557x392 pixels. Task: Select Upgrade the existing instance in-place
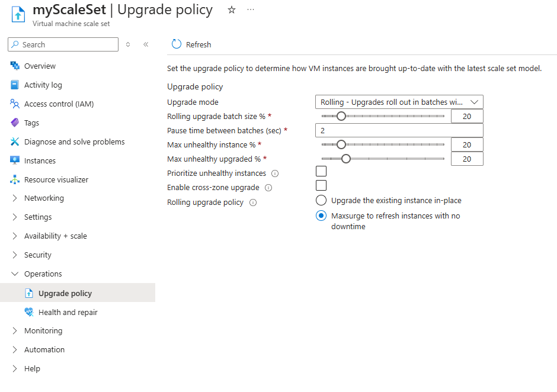(321, 200)
